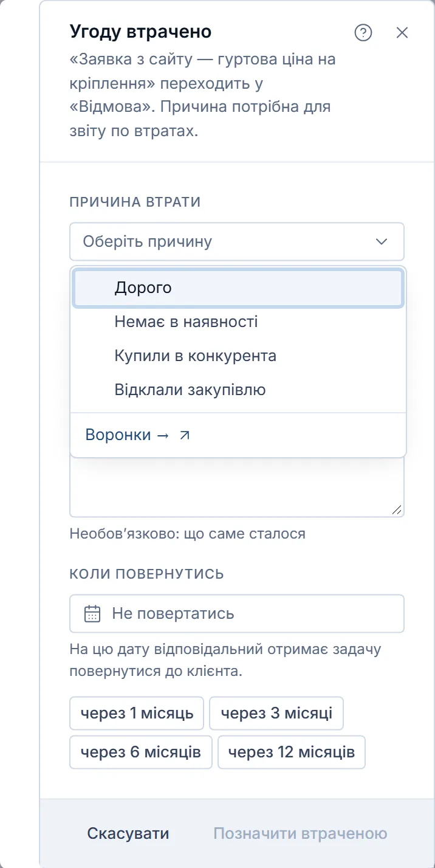435x868 pixels.
Task: Click the «ПРИЧИНА ВТРАТИ» label
Action: tap(135, 202)
